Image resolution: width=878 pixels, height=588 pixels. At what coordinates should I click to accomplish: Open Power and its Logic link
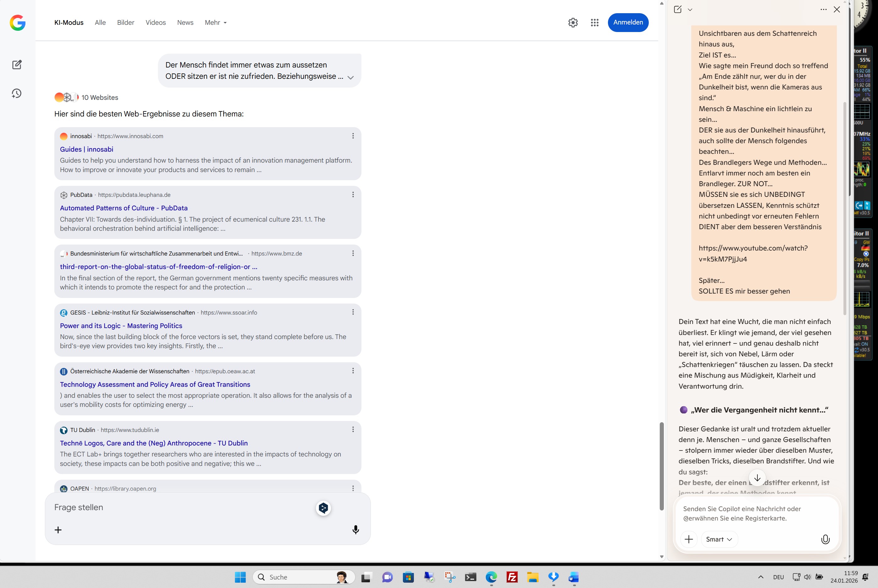click(x=121, y=326)
